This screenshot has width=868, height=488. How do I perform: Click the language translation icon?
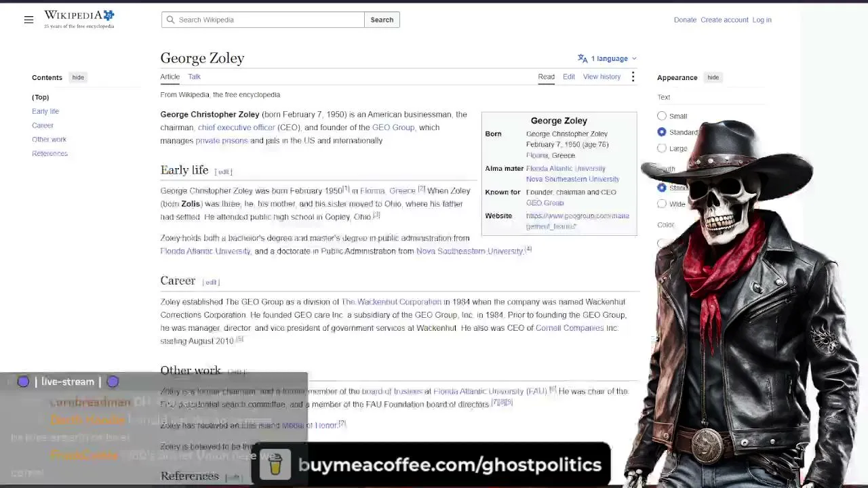tap(583, 58)
